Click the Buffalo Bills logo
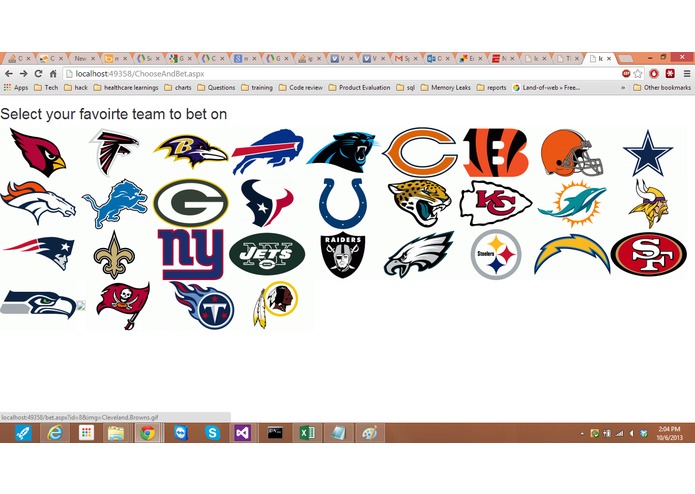 267,152
